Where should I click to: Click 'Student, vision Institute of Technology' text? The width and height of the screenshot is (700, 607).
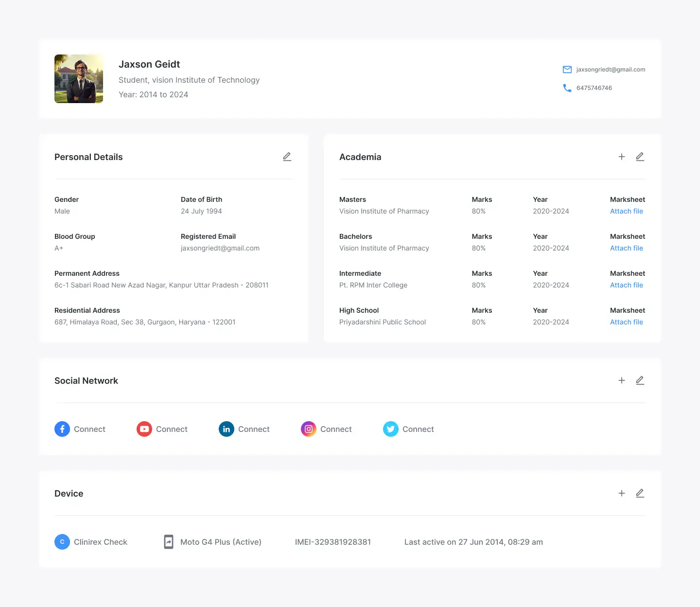[x=189, y=80]
